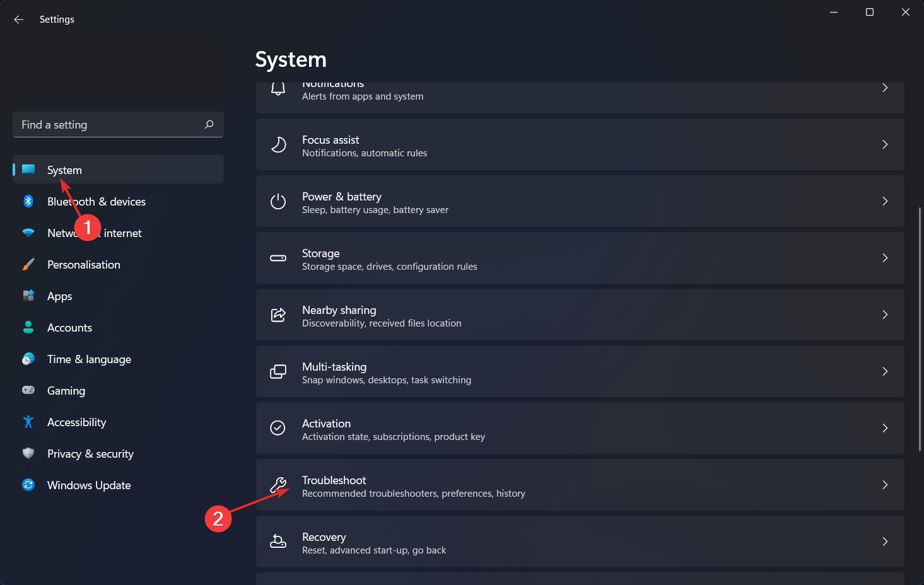Click the Apps icon in the sidebar
Image resolution: width=924 pixels, height=585 pixels.
28,296
